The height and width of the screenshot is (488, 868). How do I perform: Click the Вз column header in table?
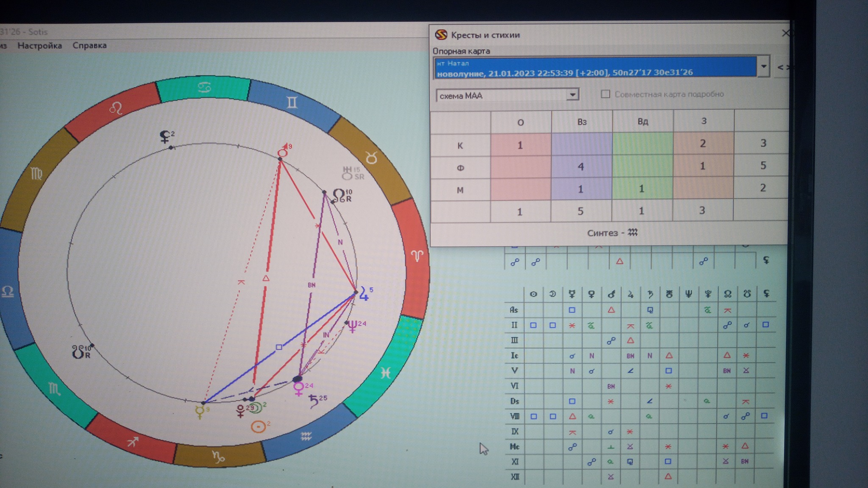pos(581,122)
